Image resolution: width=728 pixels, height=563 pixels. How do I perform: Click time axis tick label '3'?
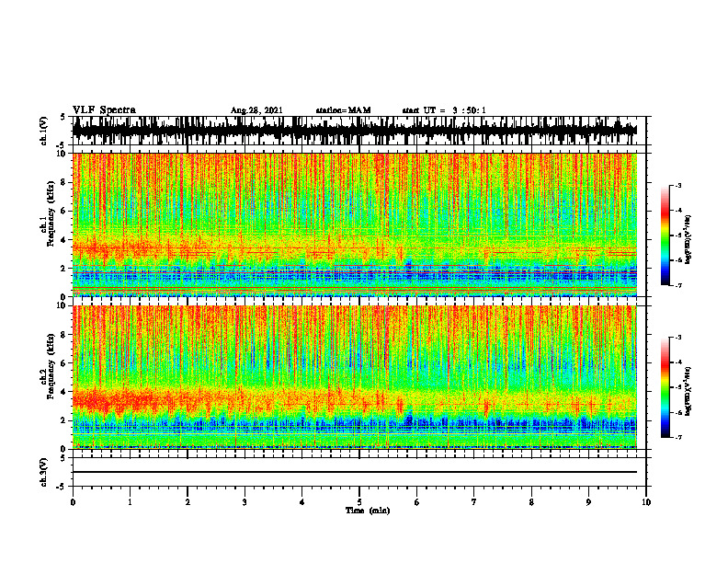tap(245, 502)
